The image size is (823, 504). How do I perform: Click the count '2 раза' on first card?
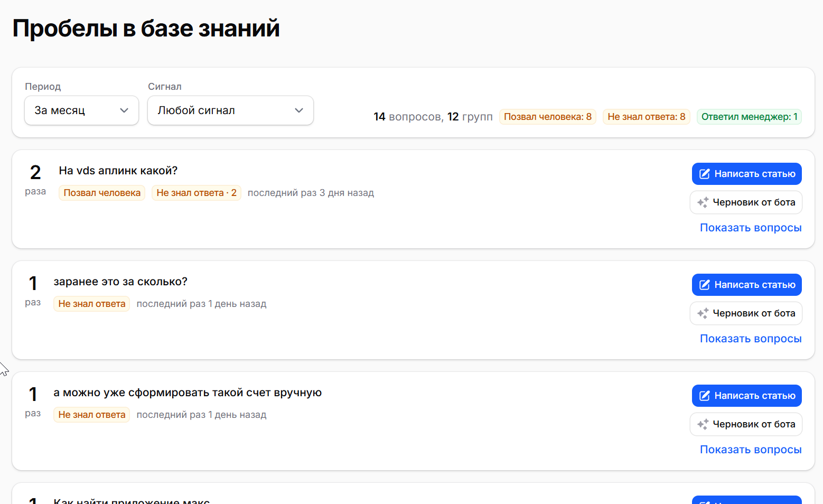click(35, 180)
